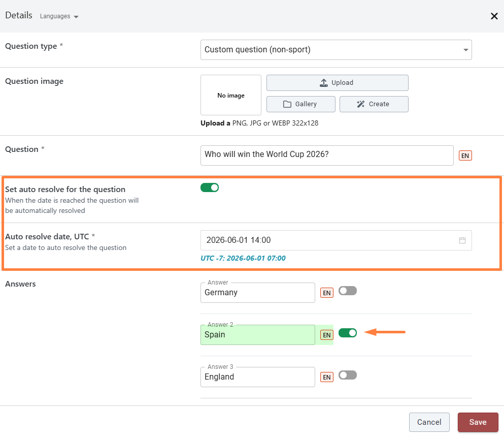Click the Upload image button
This screenshot has width=504, height=438.
point(337,83)
